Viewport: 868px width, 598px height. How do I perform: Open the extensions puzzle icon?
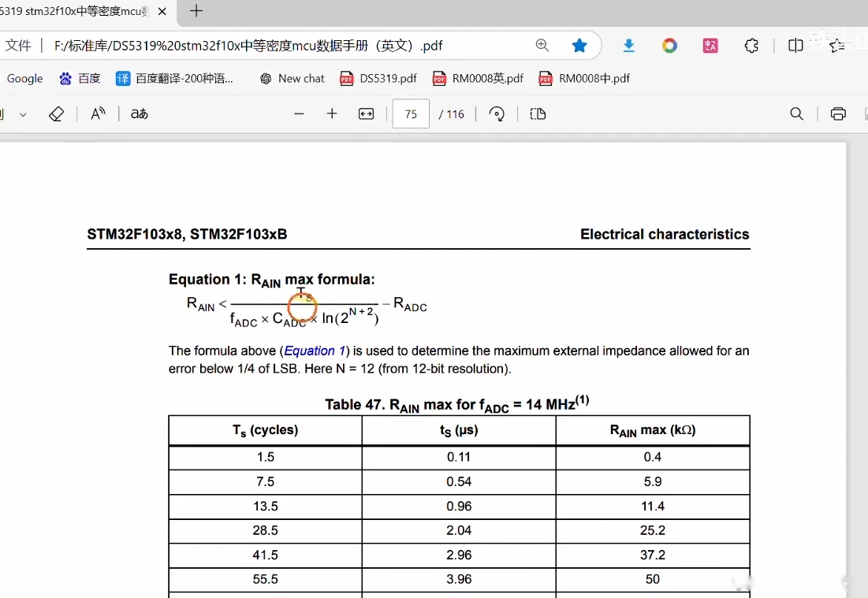(751, 46)
